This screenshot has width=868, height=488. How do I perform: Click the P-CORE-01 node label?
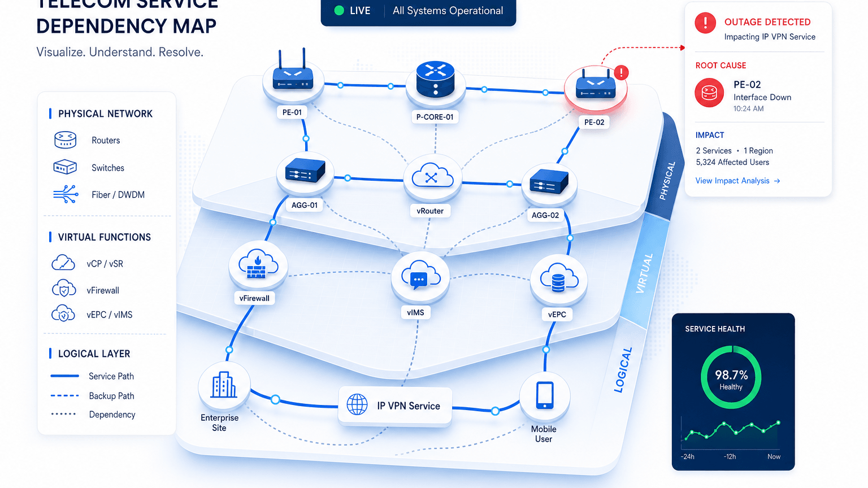435,117
